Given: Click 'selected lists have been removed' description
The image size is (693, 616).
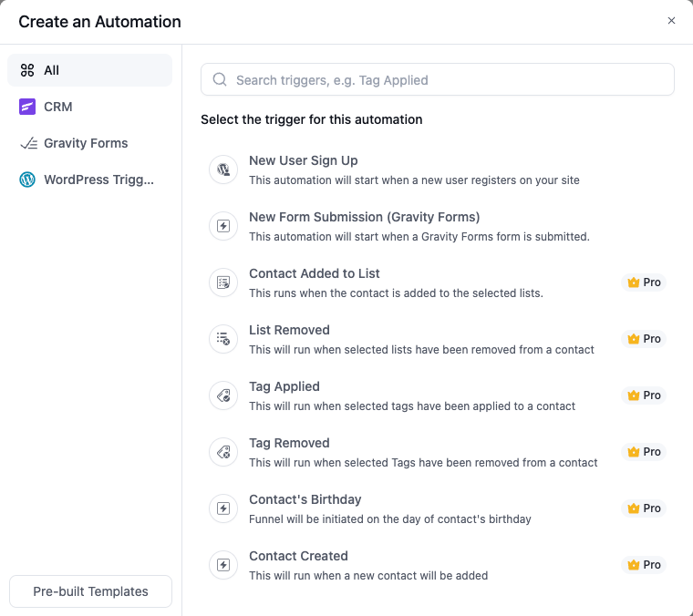Looking at the screenshot, I should click(421, 350).
